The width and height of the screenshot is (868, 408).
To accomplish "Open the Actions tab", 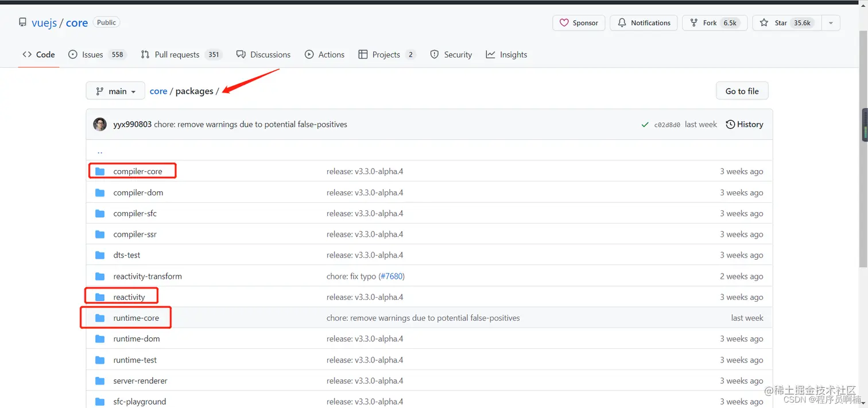I will [x=324, y=55].
